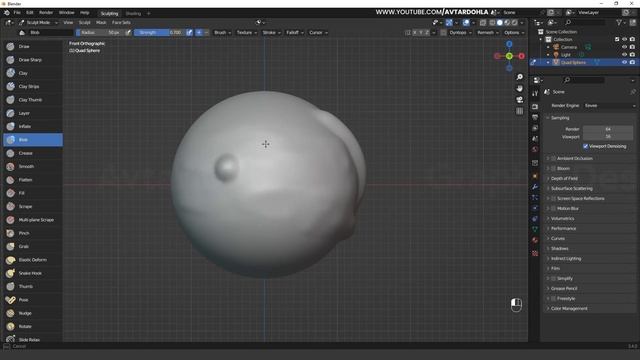Open the Edit menu
The width and height of the screenshot is (640, 360).
pos(30,13)
